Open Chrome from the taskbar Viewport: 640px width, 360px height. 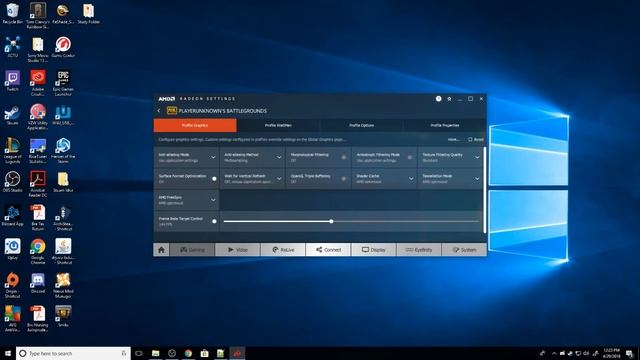click(x=188, y=353)
